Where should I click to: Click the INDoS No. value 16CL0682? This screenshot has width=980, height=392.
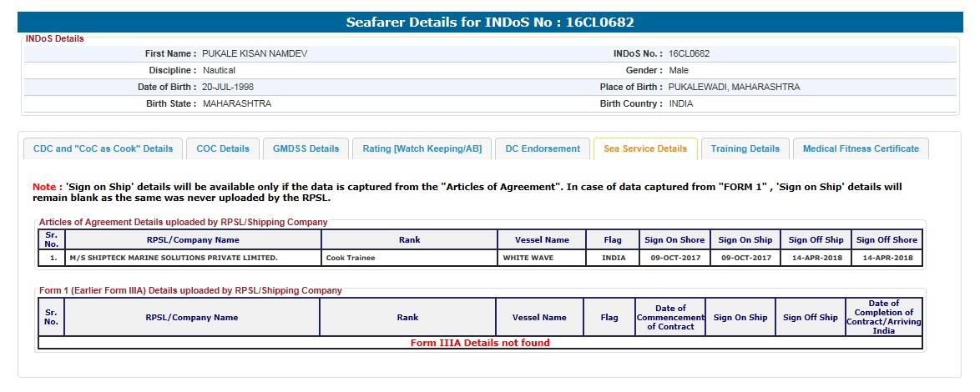click(x=690, y=53)
